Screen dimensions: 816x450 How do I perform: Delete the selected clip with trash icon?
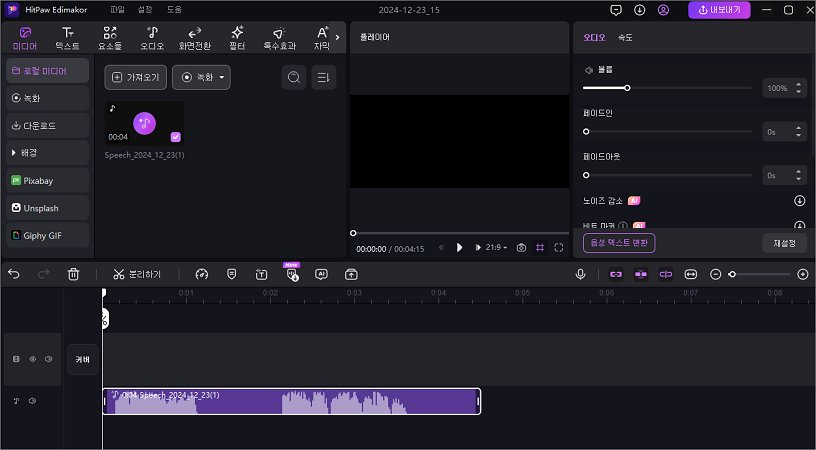73,274
